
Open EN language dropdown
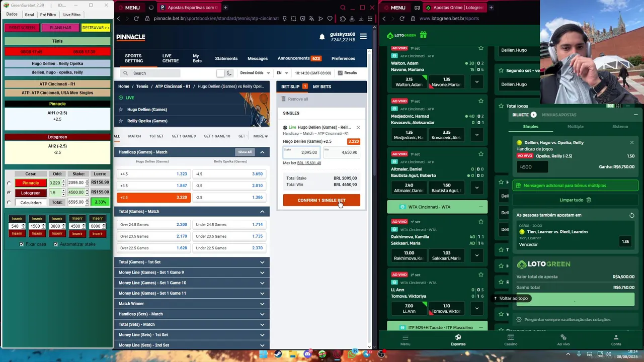point(282,73)
